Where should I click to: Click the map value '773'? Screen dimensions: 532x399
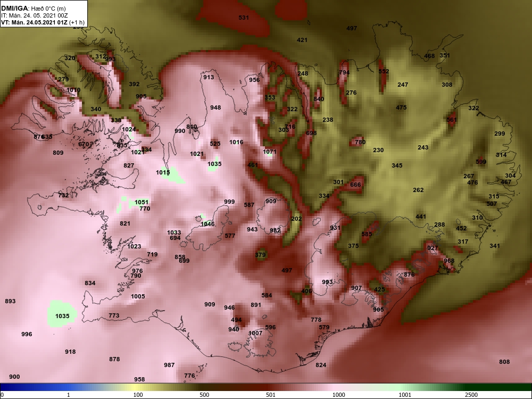pyautogui.click(x=114, y=316)
